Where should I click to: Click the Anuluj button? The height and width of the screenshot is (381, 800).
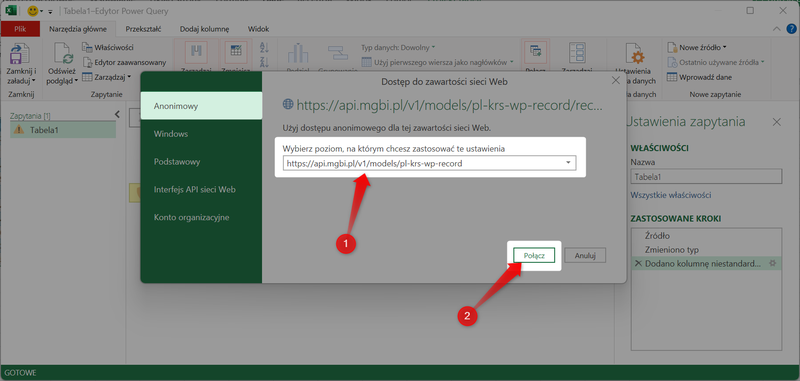pos(585,256)
